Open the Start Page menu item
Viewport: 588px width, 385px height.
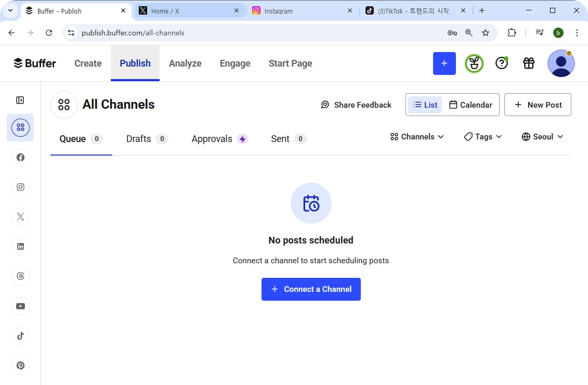tap(290, 63)
